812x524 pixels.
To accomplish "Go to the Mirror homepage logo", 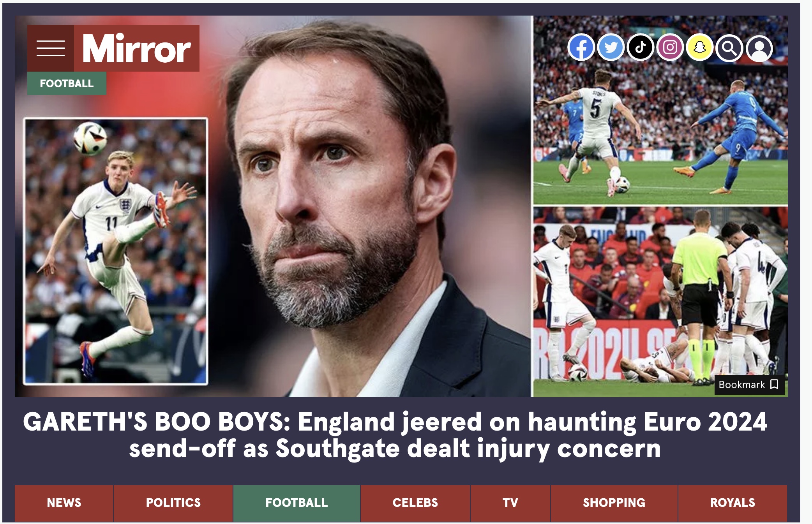I will pos(137,48).
